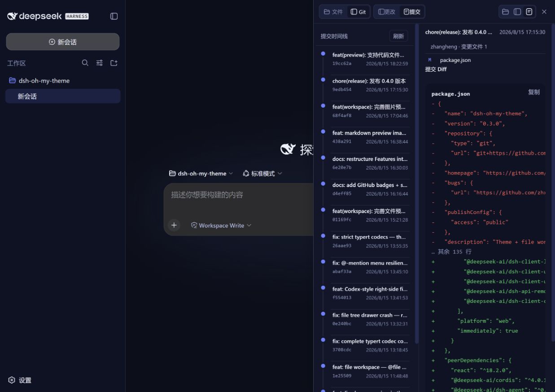This screenshot has height=392, width=555.
Task: Close the right-side Git panel
Action: click(x=544, y=12)
